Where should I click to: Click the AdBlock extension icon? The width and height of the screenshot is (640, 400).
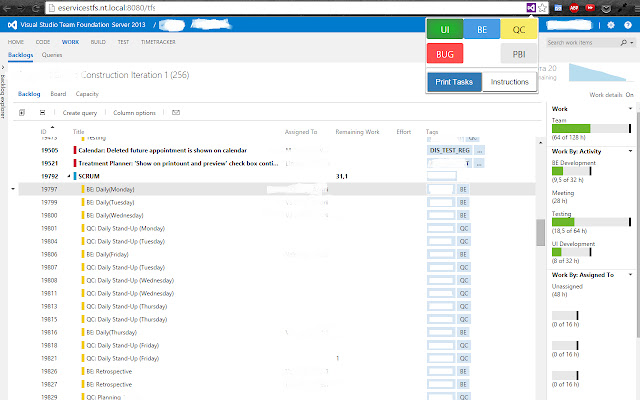click(574, 8)
